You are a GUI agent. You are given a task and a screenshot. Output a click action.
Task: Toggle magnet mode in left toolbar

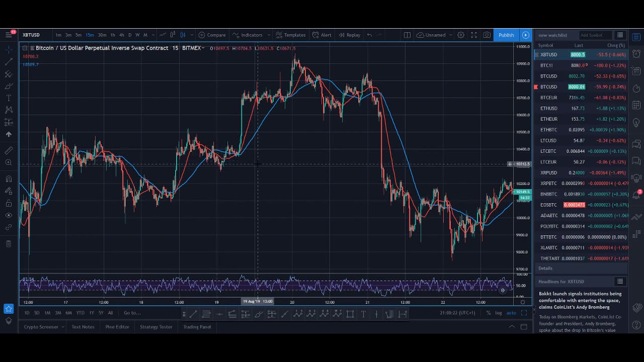9,179
